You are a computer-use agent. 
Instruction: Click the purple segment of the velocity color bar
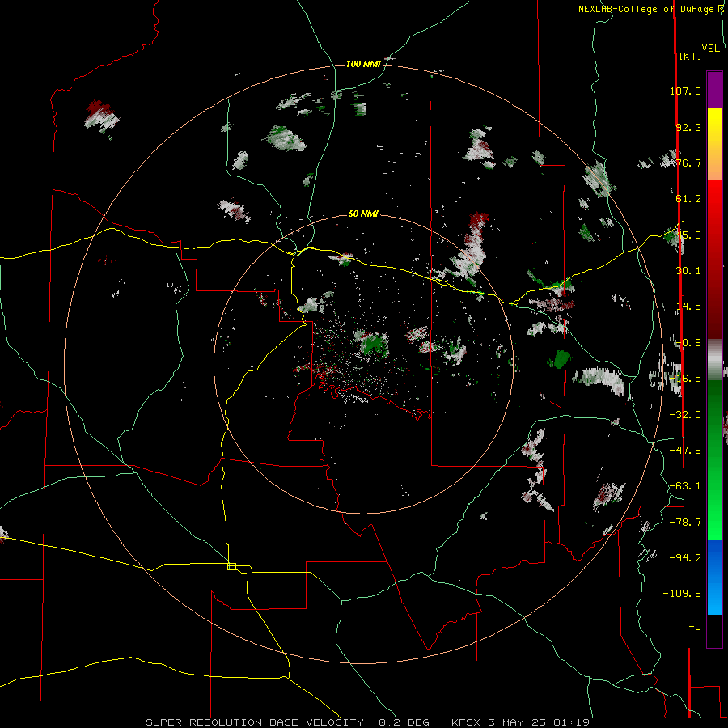pyautogui.click(x=714, y=90)
